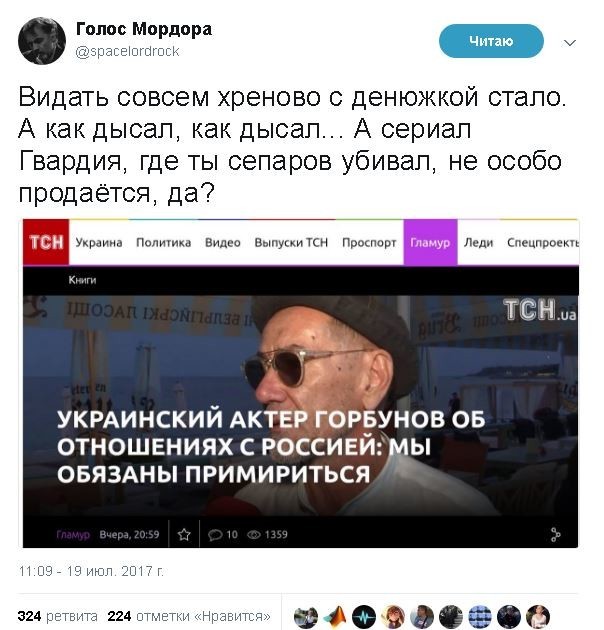The height and width of the screenshot is (630, 604).
Task: Click the share icon in article footer
Action: pyautogui.click(x=555, y=535)
